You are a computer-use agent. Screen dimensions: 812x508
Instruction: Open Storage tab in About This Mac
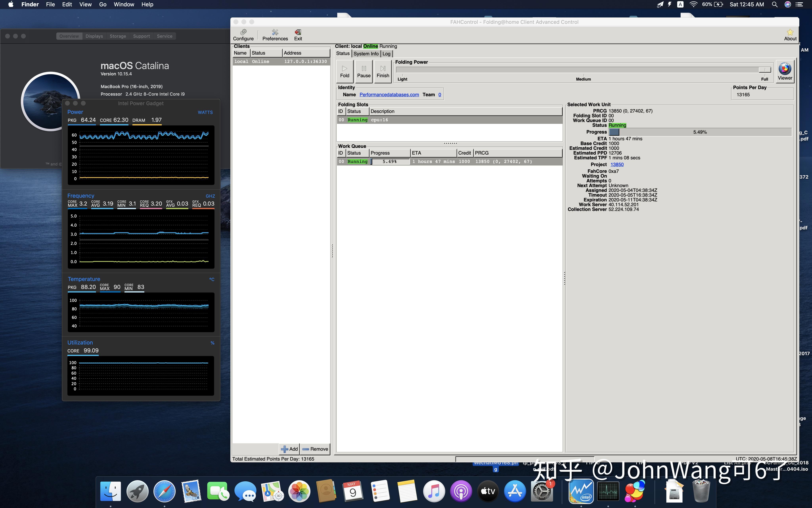coord(118,36)
